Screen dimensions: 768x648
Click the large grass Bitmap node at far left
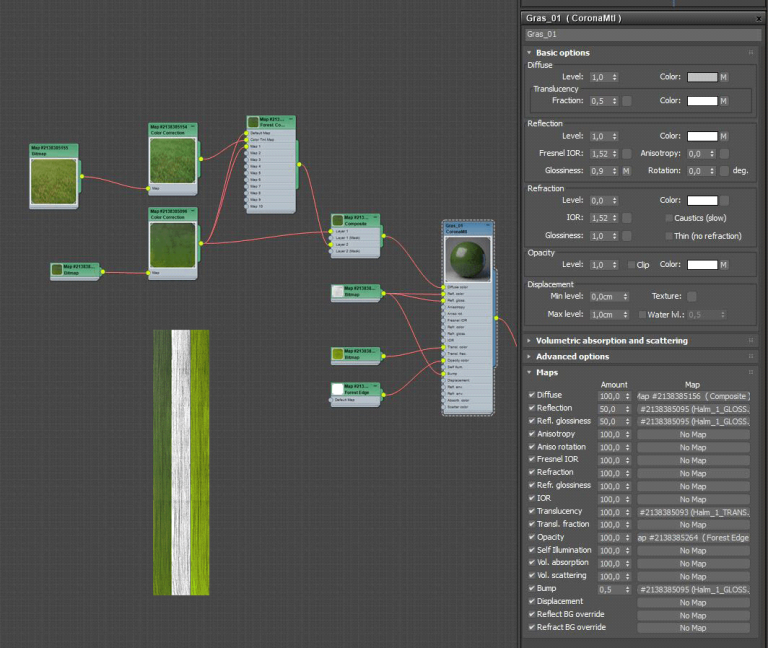[x=54, y=180]
